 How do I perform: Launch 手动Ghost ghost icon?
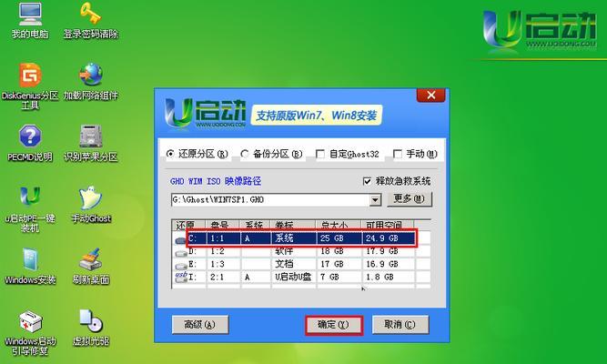click(x=91, y=205)
